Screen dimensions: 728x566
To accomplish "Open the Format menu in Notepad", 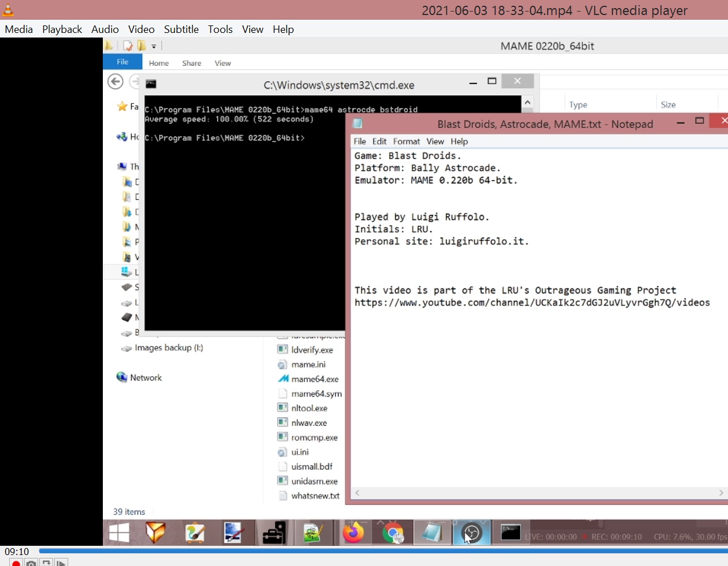I will 406,141.
